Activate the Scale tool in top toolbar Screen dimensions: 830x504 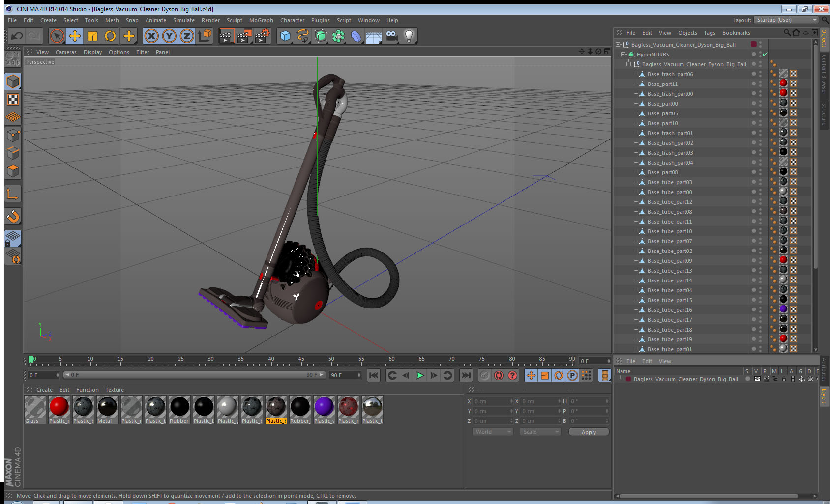pyautogui.click(x=92, y=36)
